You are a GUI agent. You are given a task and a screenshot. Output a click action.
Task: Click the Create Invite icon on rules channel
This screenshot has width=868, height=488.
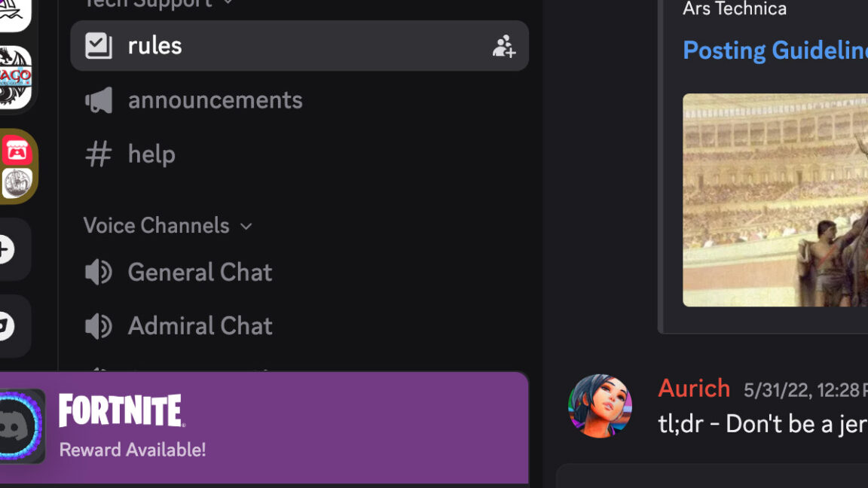pos(503,47)
